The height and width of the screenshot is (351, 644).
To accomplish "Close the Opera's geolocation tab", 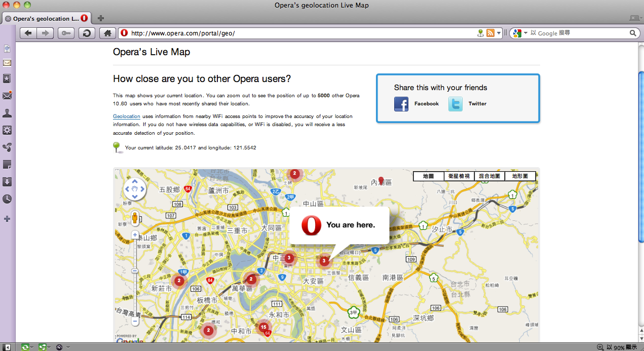I will pos(8,19).
